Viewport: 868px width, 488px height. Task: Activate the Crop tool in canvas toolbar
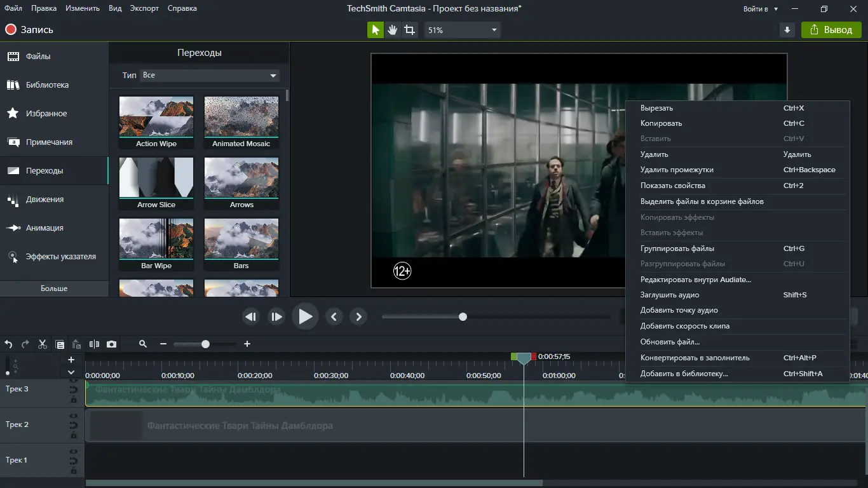410,30
